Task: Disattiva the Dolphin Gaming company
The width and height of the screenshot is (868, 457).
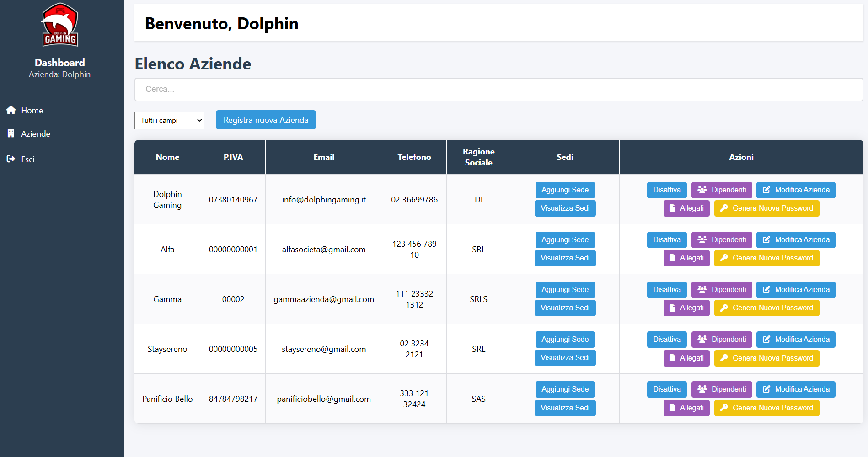Action: pyautogui.click(x=666, y=190)
